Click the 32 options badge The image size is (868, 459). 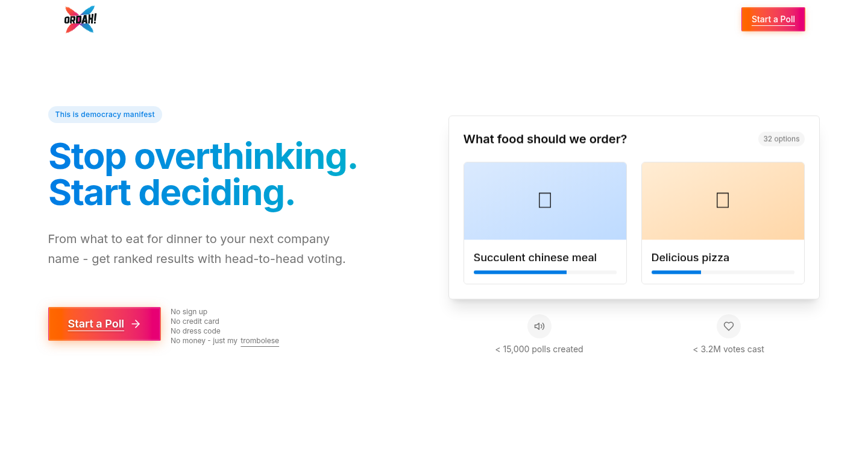[x=781, y=139]
